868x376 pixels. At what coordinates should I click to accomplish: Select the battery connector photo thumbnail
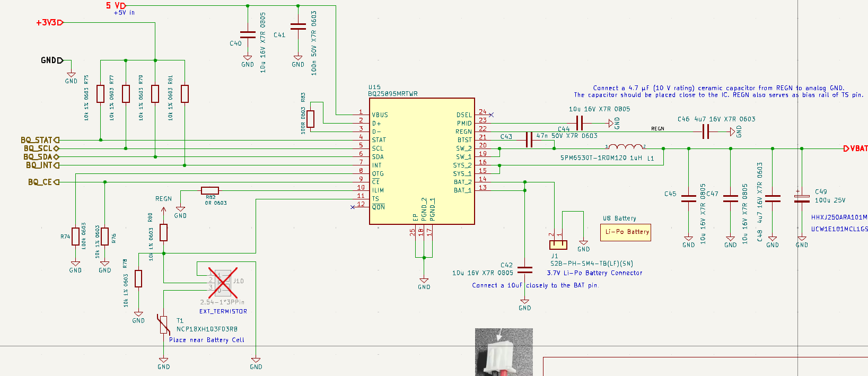[x=504, y=352]
